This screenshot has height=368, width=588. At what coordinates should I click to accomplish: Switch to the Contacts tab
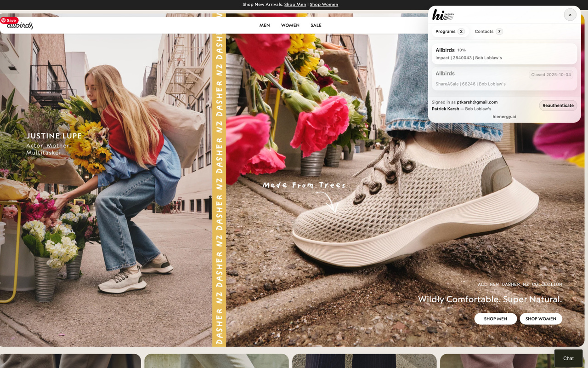[489, 31]
